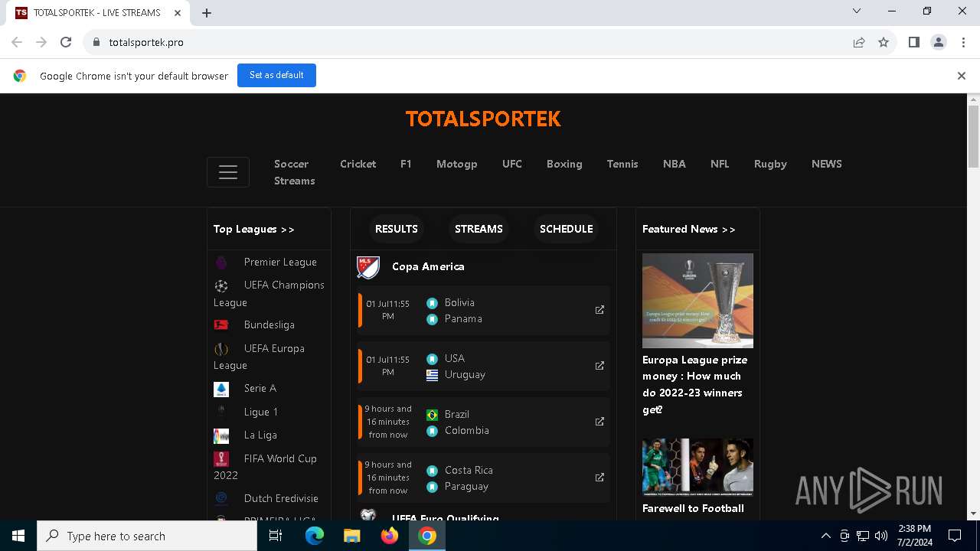Open the Europa League prize money article
980x551 pixels.
(695, 384)
